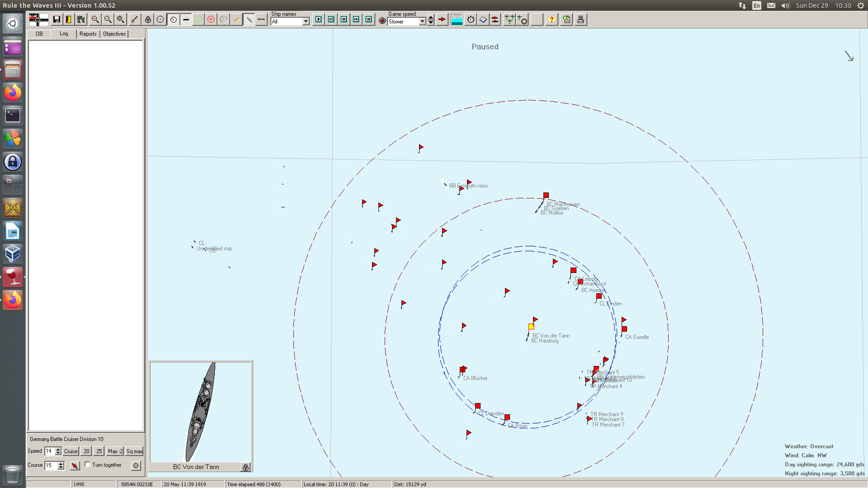Increase Speed with the up spinner
868x488 pixels.
(58, 449)
